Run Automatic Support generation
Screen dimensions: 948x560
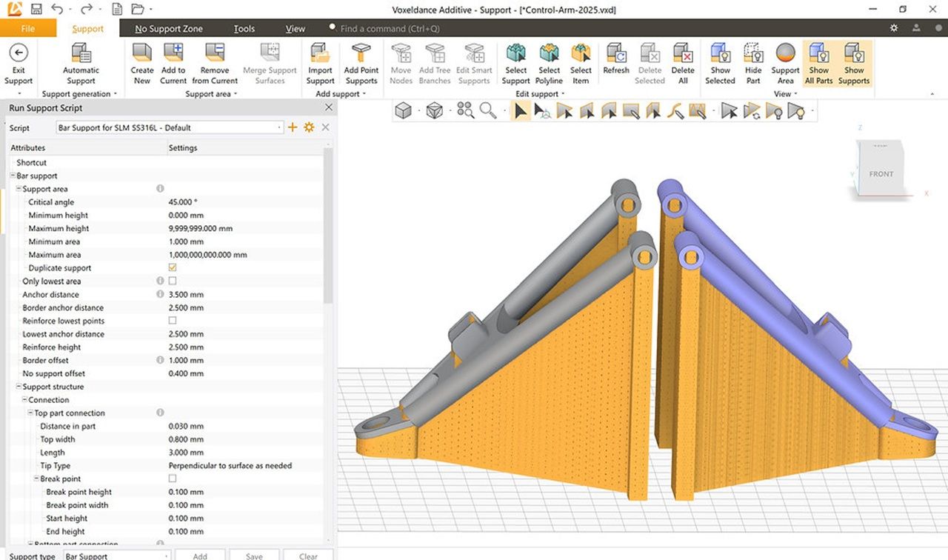click(81, 64)
